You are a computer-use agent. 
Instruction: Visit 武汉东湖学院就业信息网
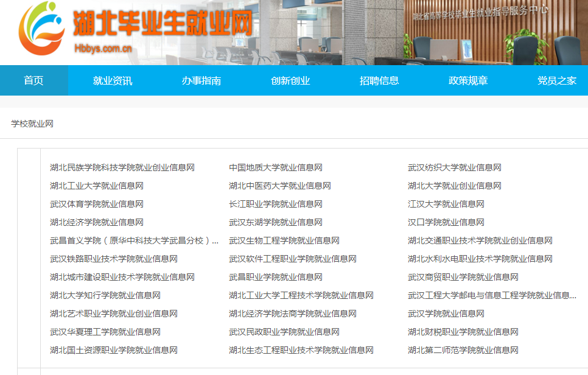click(x=275, y=222)
